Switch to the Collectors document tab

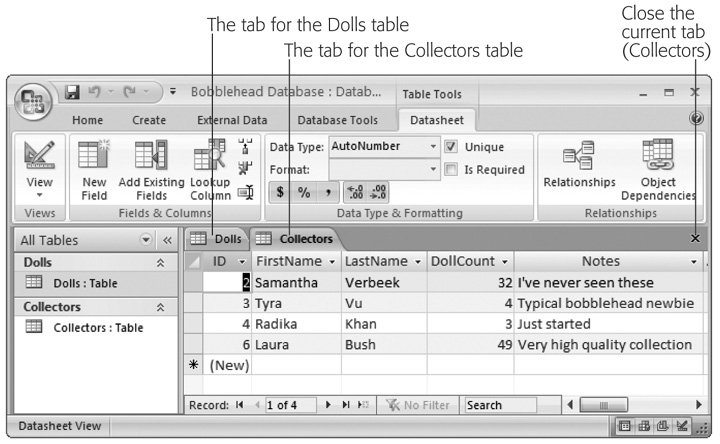[x=295, y=239]
